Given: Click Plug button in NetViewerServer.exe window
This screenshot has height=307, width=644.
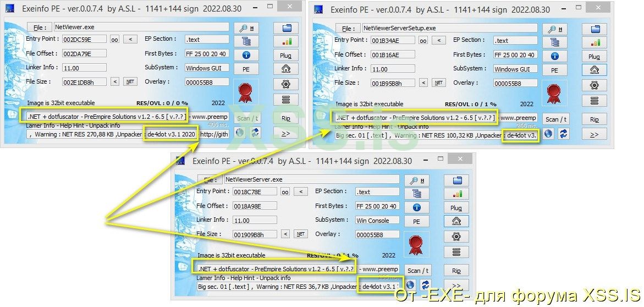Looking at the screenshot, I should (456, 208).
